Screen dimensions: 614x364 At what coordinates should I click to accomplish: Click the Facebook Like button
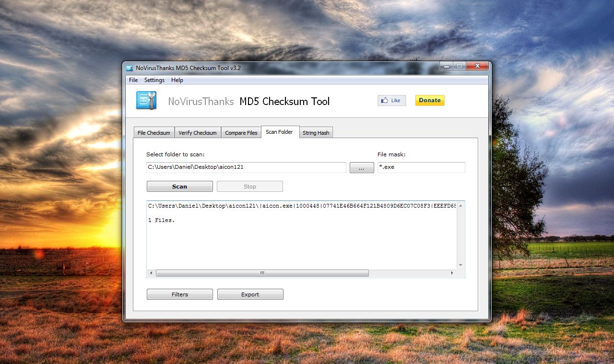click(x=391, y=100)
